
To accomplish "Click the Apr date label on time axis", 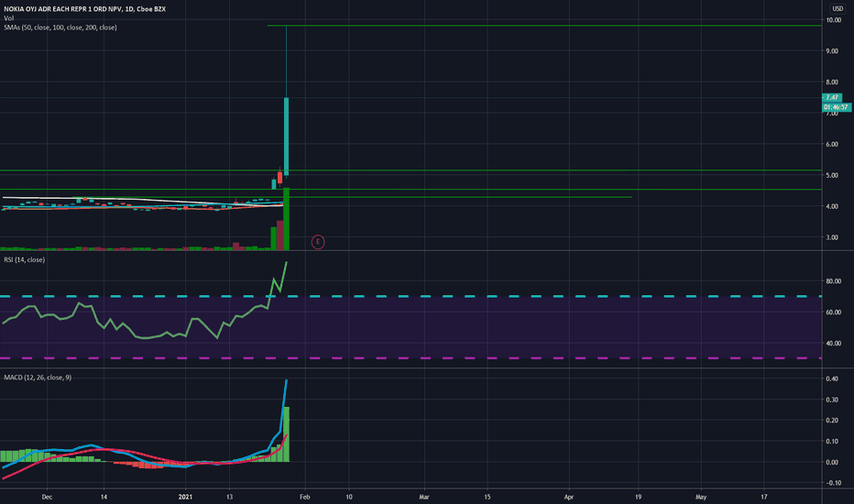I will pos(569,497).
